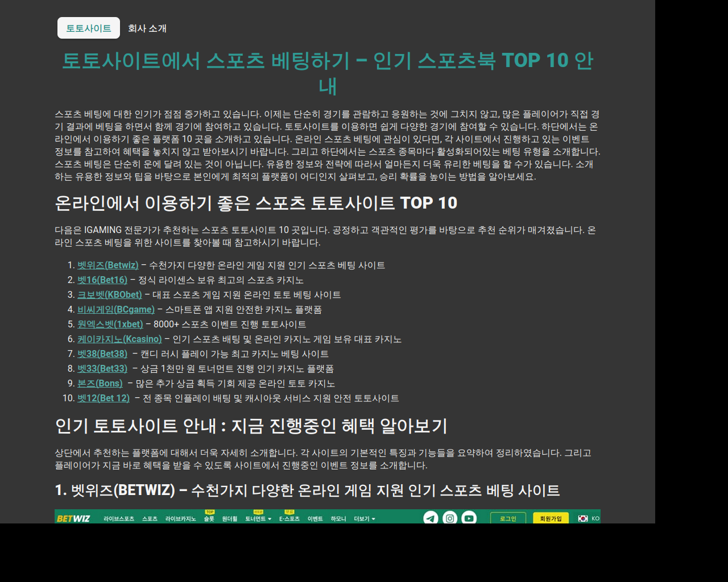
Task: Click text '8000+ 스포츠 이벤트 진행 토토사이트'
Action: pyautogui.click(x=230, y=325)
